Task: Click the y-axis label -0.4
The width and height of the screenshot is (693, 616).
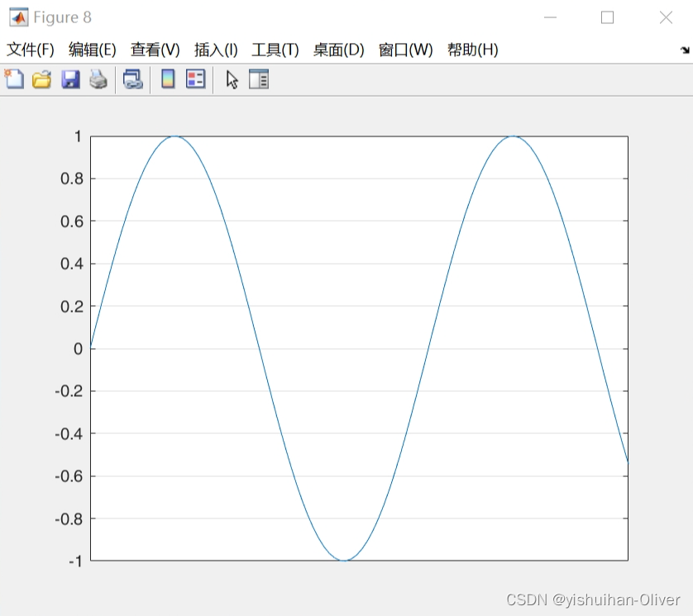Action: (69, 434)
